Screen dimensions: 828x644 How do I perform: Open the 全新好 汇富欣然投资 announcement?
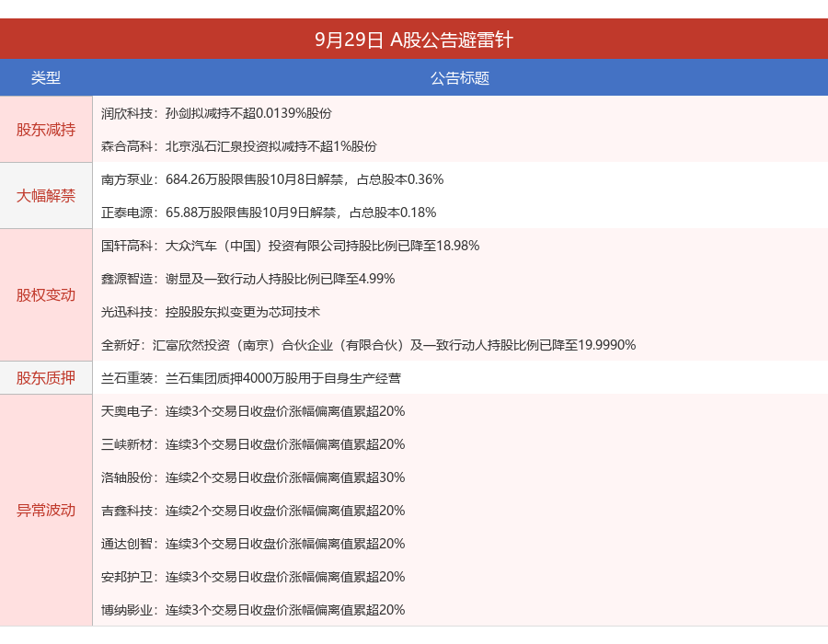(368, 345)
